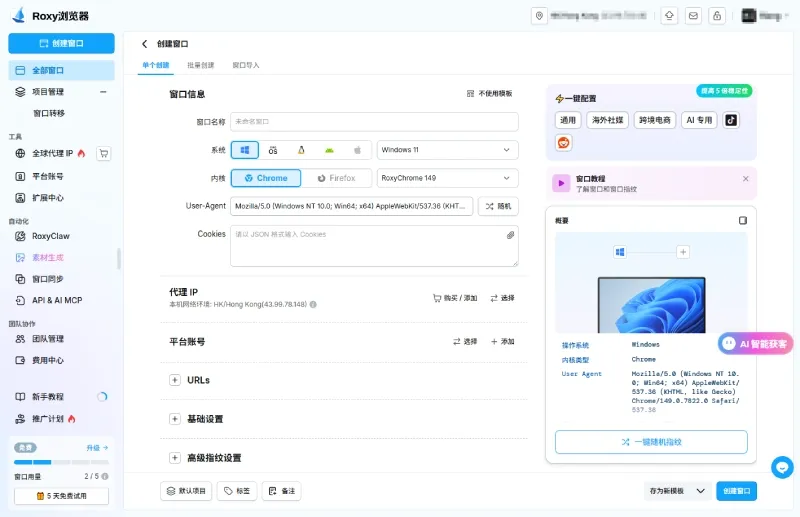Play the 窗口教程 tutorial video icon
Screen dimensions: 800x517
pyautogui.click(x=561, y=183)
